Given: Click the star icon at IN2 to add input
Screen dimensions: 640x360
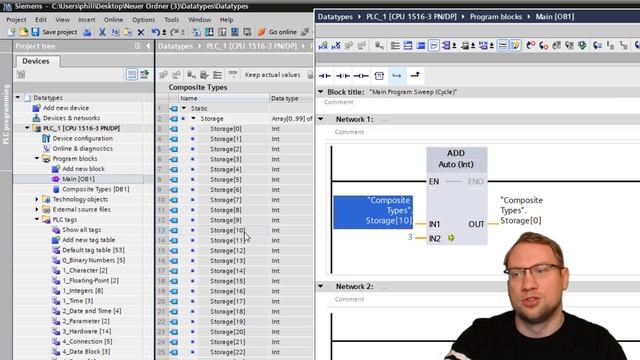Looking at the screenshot, I should point(451,238).
